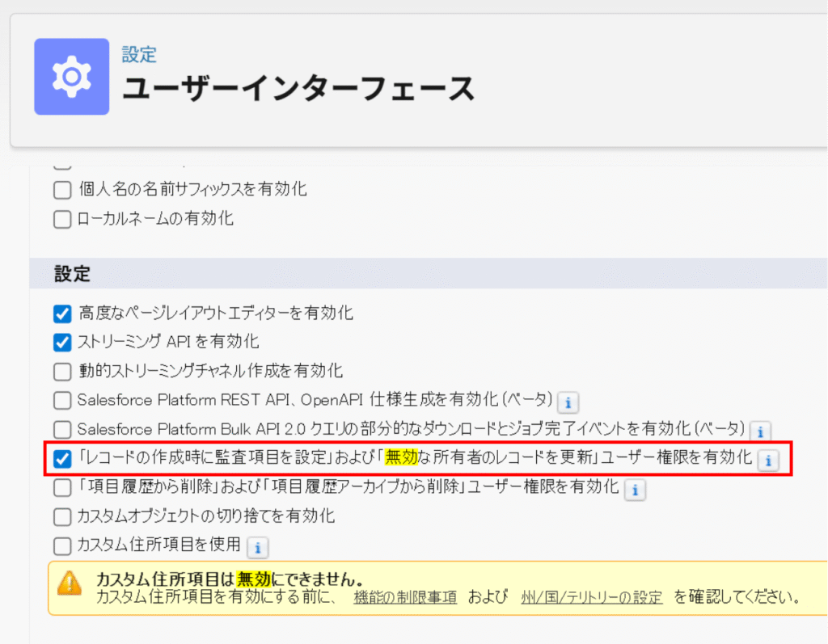Uncheck 高度なページレイアウトエディターを有効化
Viewport: 828px width, 644px height.
tap(62, 314)
